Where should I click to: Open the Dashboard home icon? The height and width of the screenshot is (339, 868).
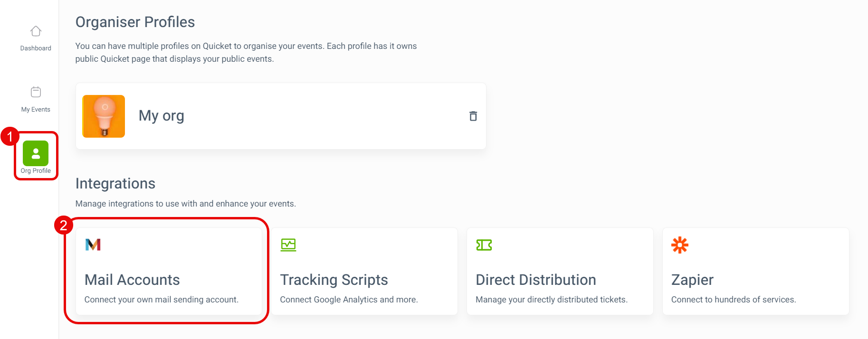pyautogui.click(x=36, y=31)
